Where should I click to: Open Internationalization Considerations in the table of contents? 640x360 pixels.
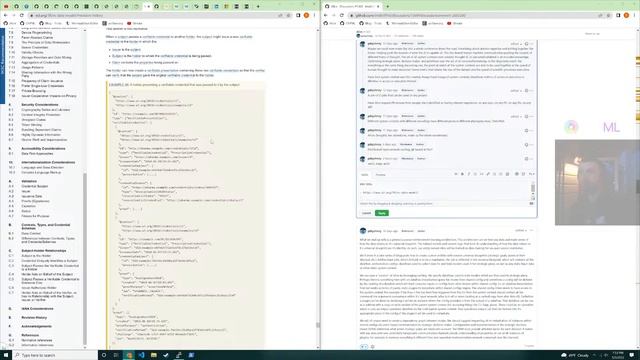pos(48,162)
